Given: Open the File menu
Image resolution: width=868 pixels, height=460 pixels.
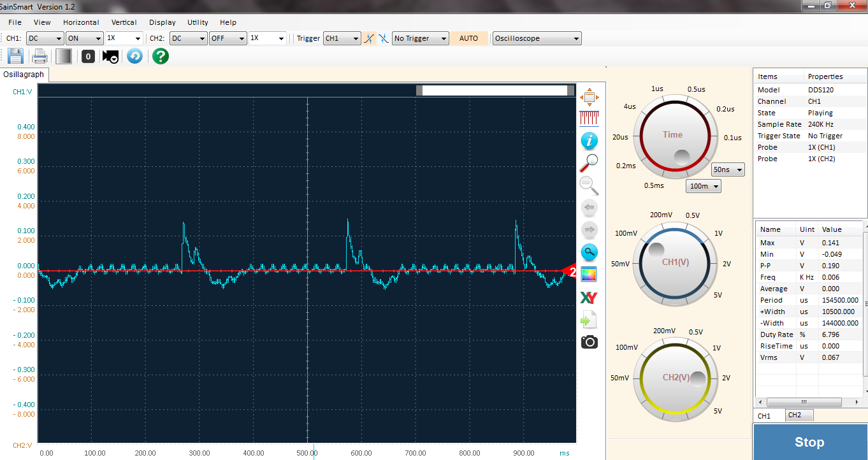Looking at the screenshot, I should 15,22.
